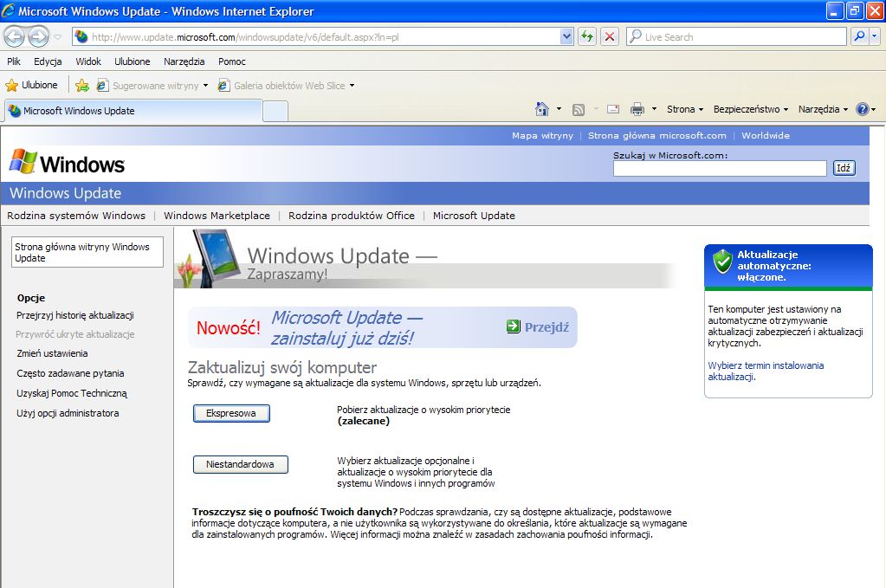
Task: Click the green Przejdź arrow icon
Action: click(513, 326)
